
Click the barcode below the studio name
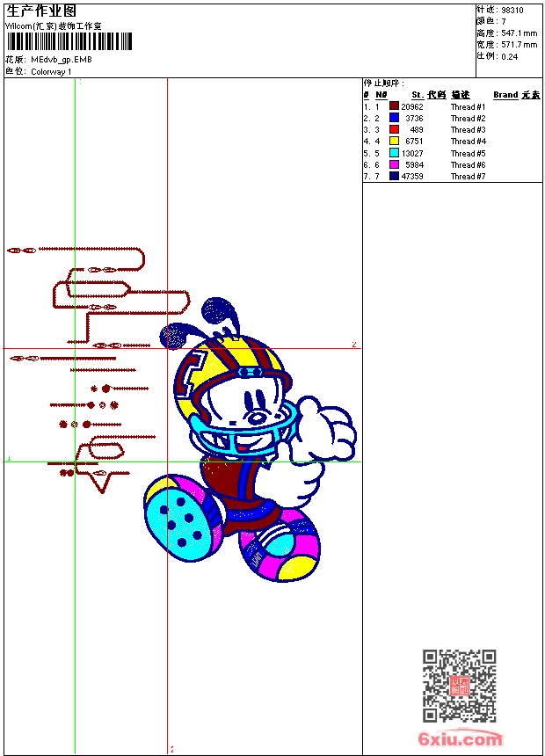pos(69,41)
